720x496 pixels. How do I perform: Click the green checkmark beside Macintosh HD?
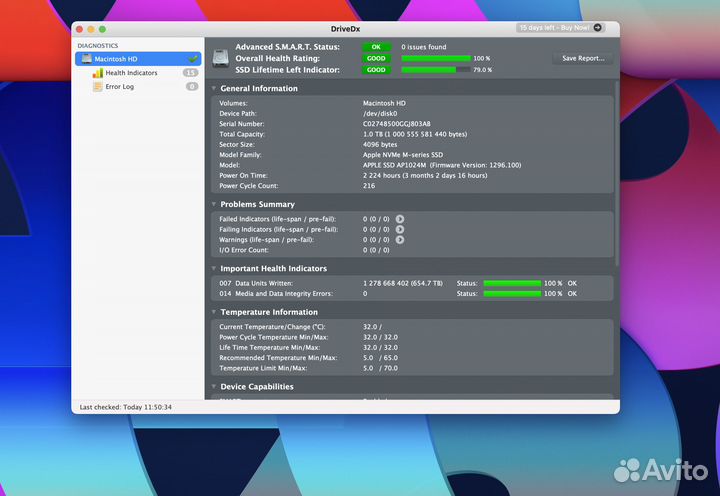[193, 59]
